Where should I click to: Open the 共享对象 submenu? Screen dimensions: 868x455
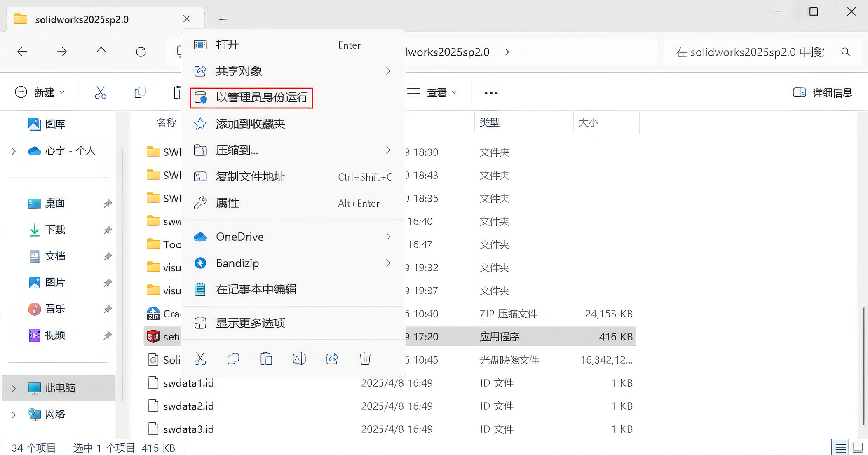click(x=293, y=71)
